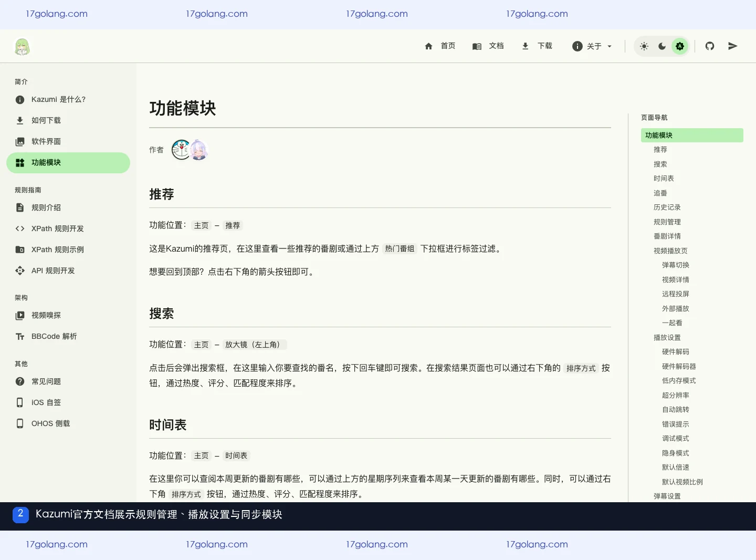Open 视频嗅探 sidebar page
The image size is (756, 560).
tap(68, 316)
